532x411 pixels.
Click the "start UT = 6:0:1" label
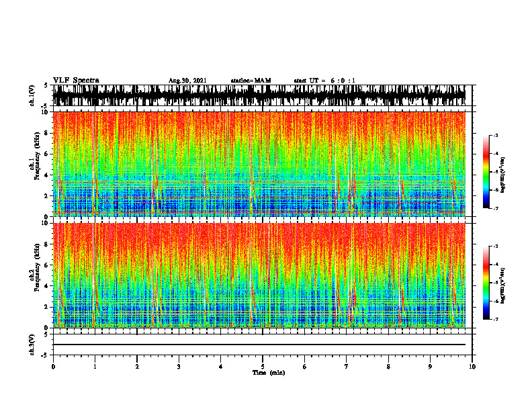[324, 81]
